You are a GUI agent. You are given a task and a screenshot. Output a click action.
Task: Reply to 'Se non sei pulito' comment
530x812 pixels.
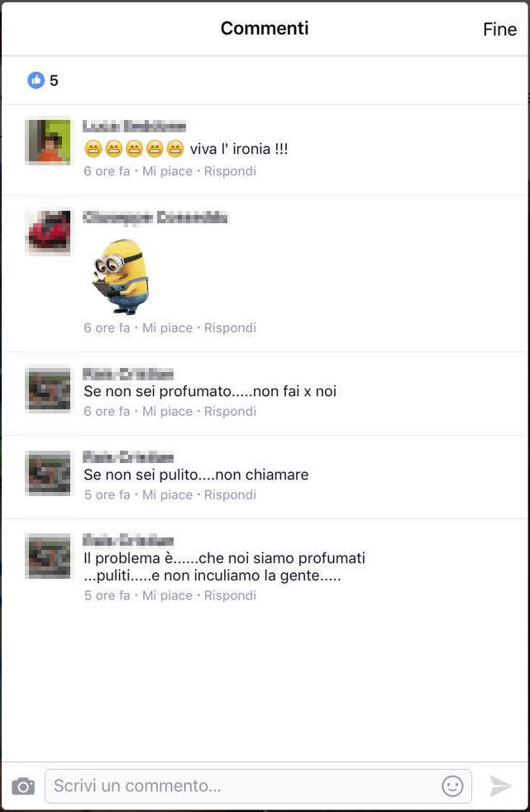click(x=231, y=494)
